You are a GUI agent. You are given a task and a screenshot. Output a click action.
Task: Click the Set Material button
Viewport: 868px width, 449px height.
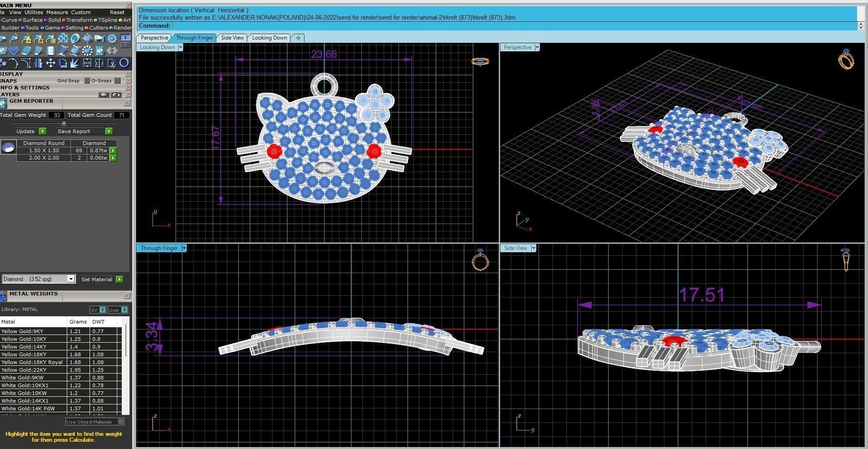click(101, 279)
